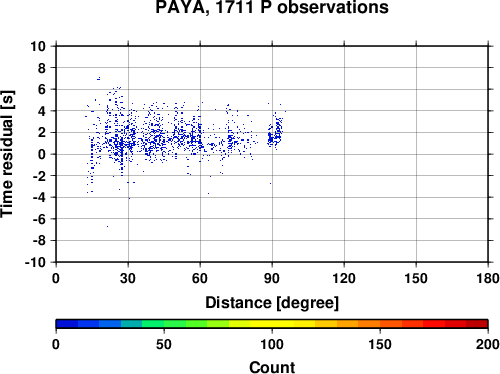Click the x-axis tick label '120'

(344, 278)
